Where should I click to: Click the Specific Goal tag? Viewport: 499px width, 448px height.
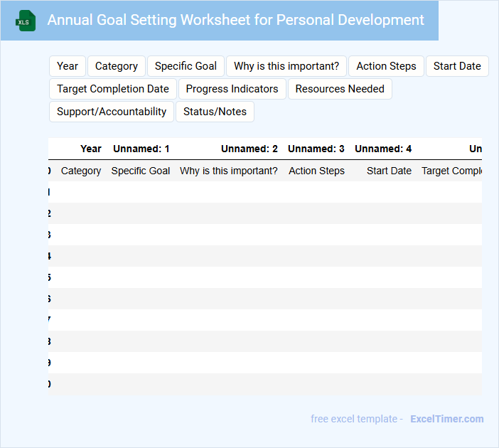[x=186, y=66]
